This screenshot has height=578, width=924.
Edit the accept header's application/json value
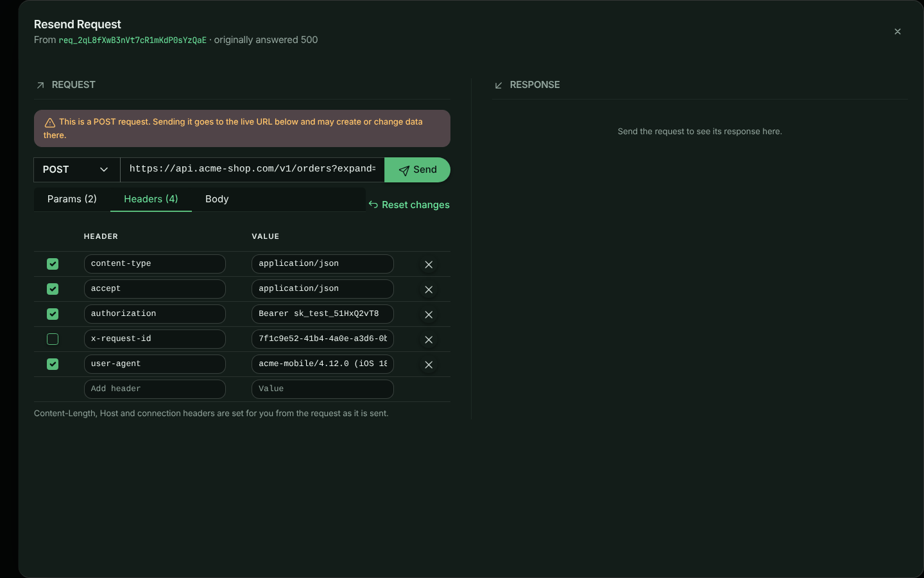(323, 289)
